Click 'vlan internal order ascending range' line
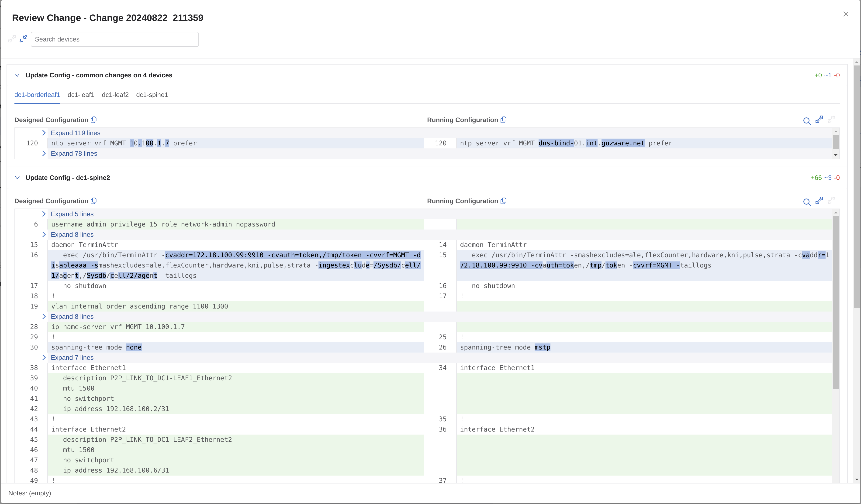 [x=235, y=306]
